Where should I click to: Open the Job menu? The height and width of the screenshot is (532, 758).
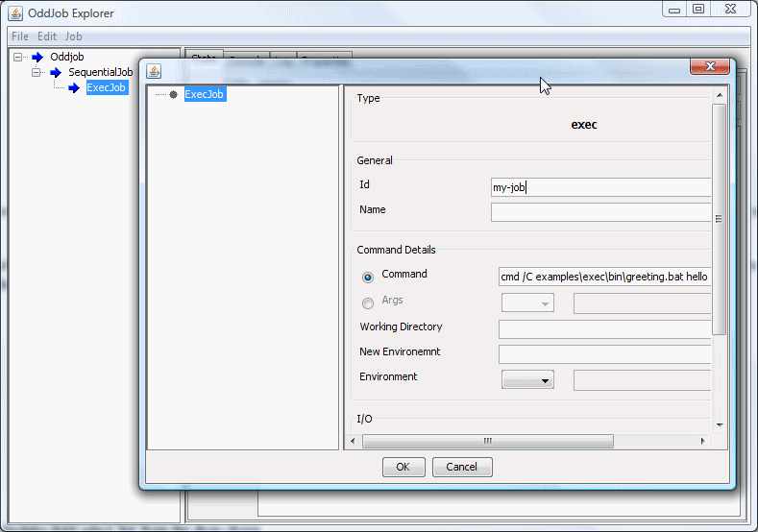pyautogui.click(x=74, y=36)
